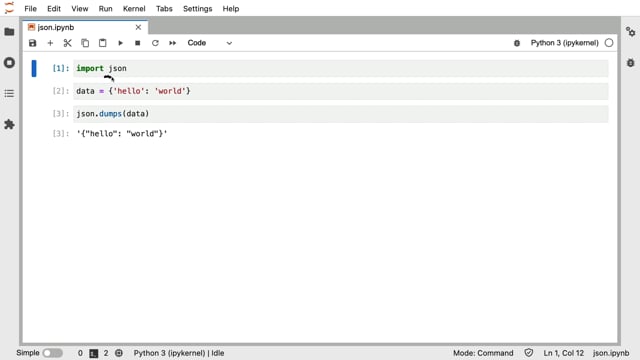Click into the import json cell
The height and width of the screenshot is (360, 640).
point(341,68)
